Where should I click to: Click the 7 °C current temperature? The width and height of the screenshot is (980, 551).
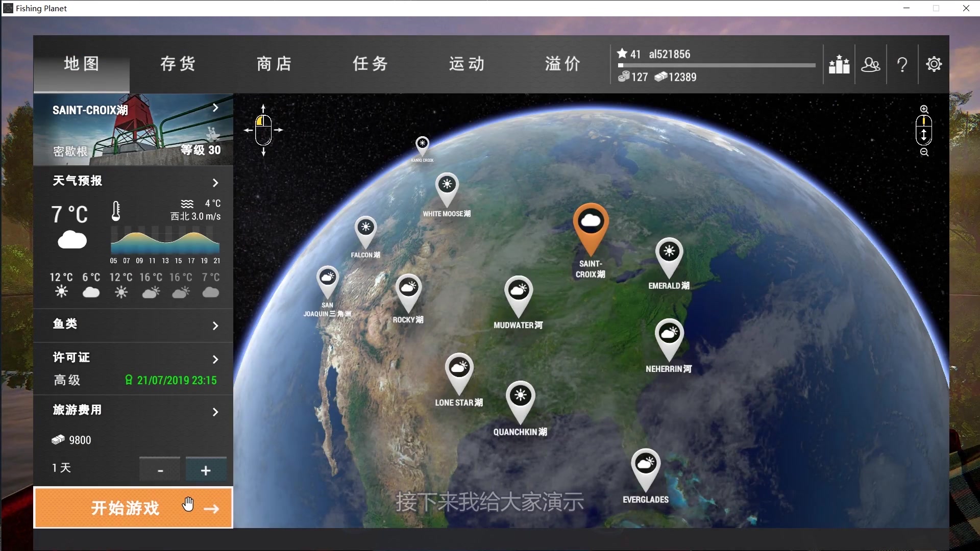pyautogui.click(x=69, y=214)
